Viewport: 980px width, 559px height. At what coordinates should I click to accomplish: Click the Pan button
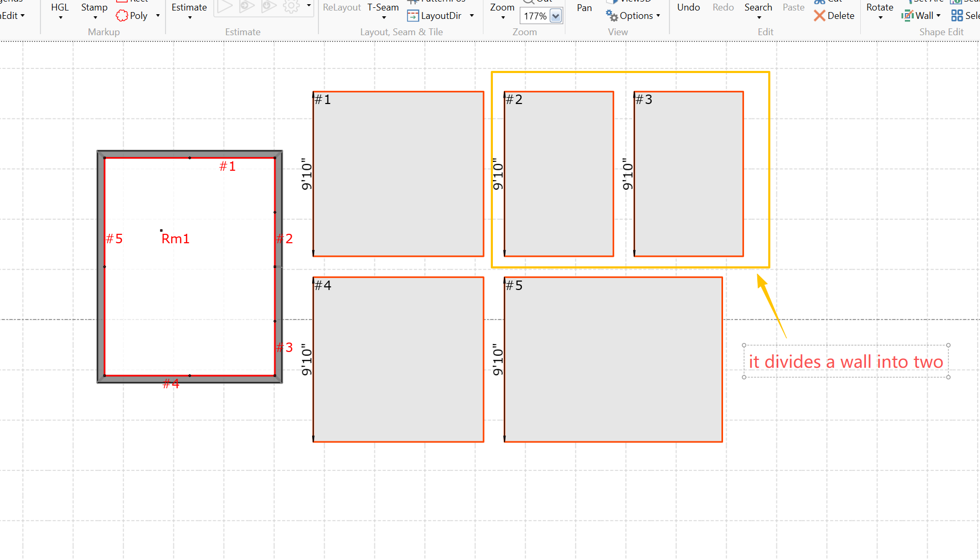(x=584, y=8)
